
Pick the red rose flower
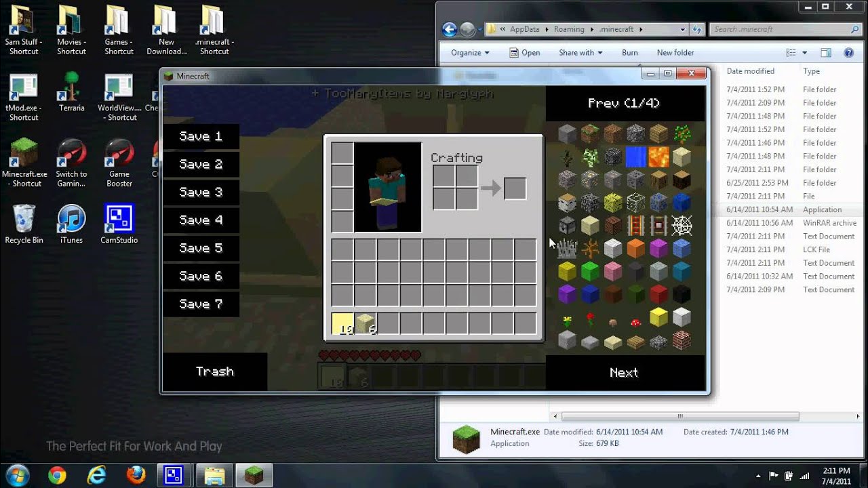(590, 319)
